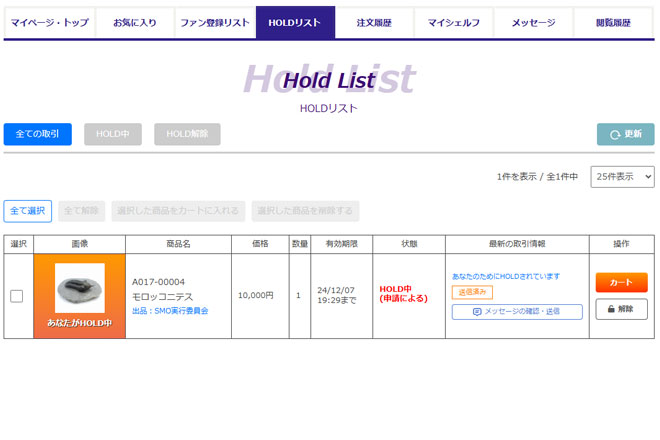Select the 注文履歴 tab

(x=373, y=22)
